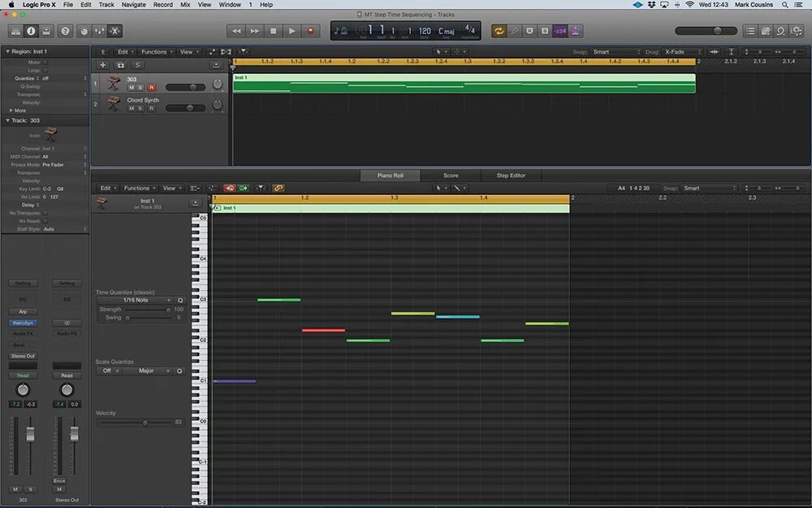Click the Arp MIDI FX slot
Image resolution: width=812 pixels, height=508 pixels.
tap(23, 311)
